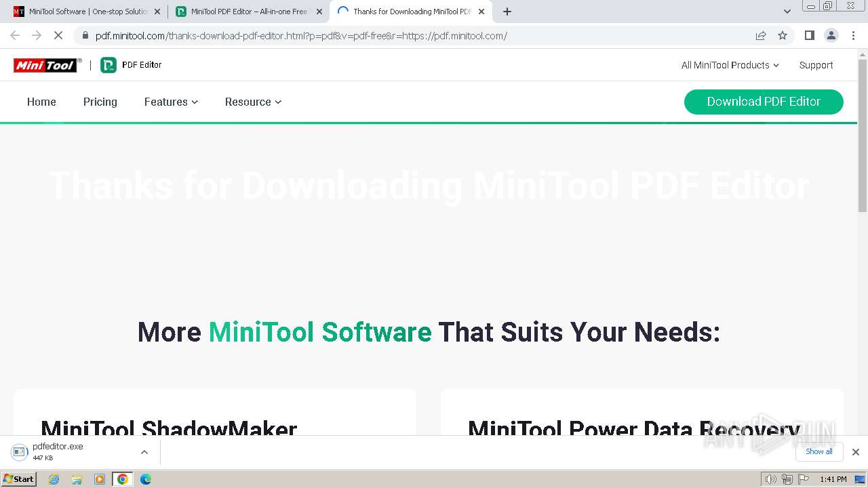Open the Chrome profile avatar

point(831,35)
